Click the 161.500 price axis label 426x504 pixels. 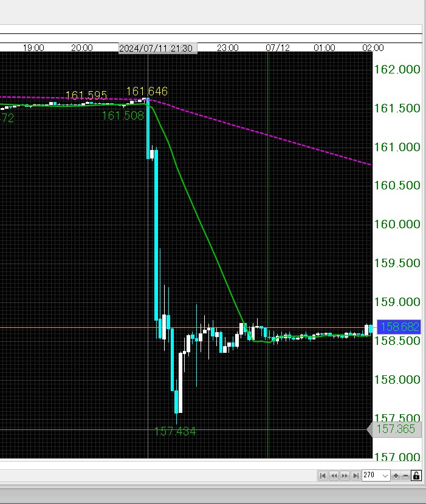point(397,108)
